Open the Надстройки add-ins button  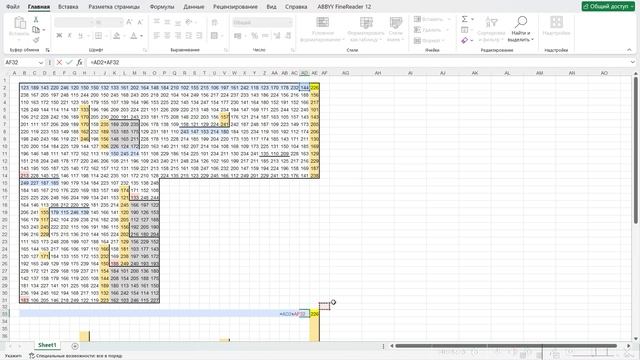(556, 26)
